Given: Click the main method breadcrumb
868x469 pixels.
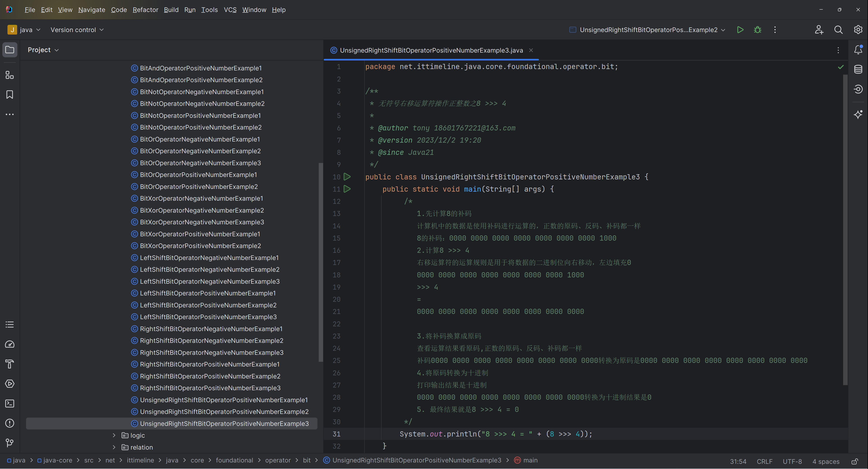Looking at the screenshot, I should (x=526, y=460).
